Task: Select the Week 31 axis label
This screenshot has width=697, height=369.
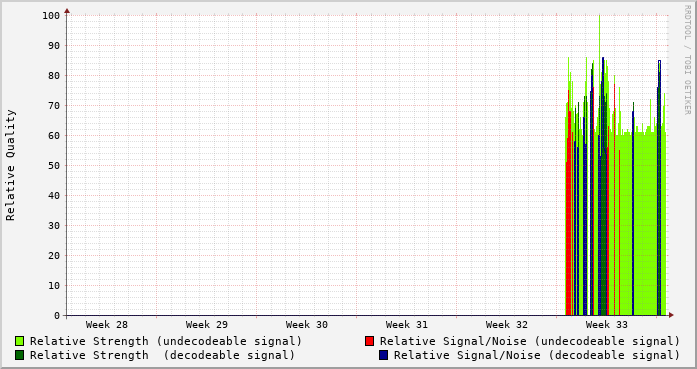Action: tap(407, 325)
